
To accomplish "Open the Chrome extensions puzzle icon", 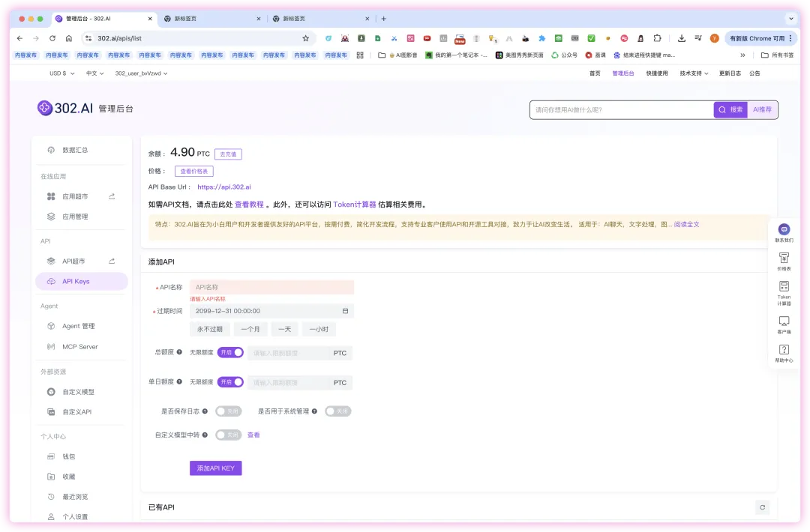I will click(657, 38).
